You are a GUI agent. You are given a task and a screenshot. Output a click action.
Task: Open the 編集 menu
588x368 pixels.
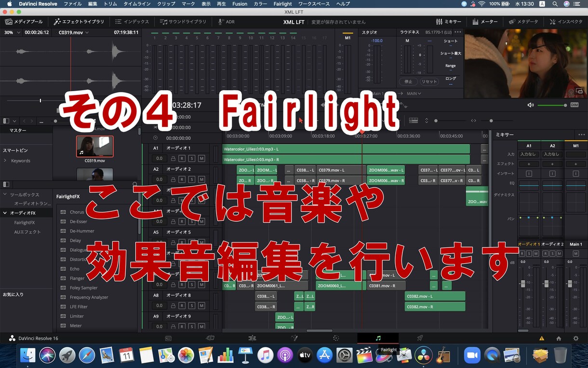(x=93, y=4)
